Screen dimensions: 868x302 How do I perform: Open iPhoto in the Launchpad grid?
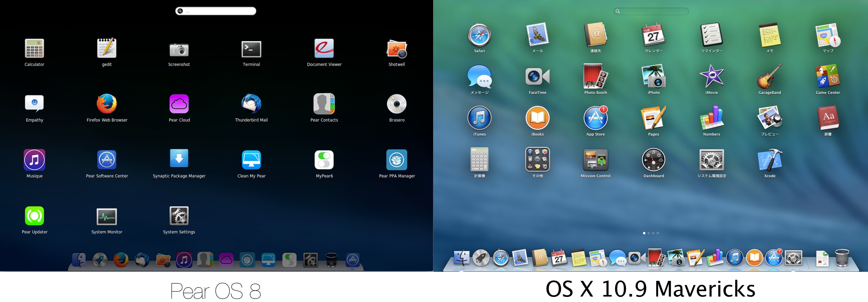click(x=653, y=76)
